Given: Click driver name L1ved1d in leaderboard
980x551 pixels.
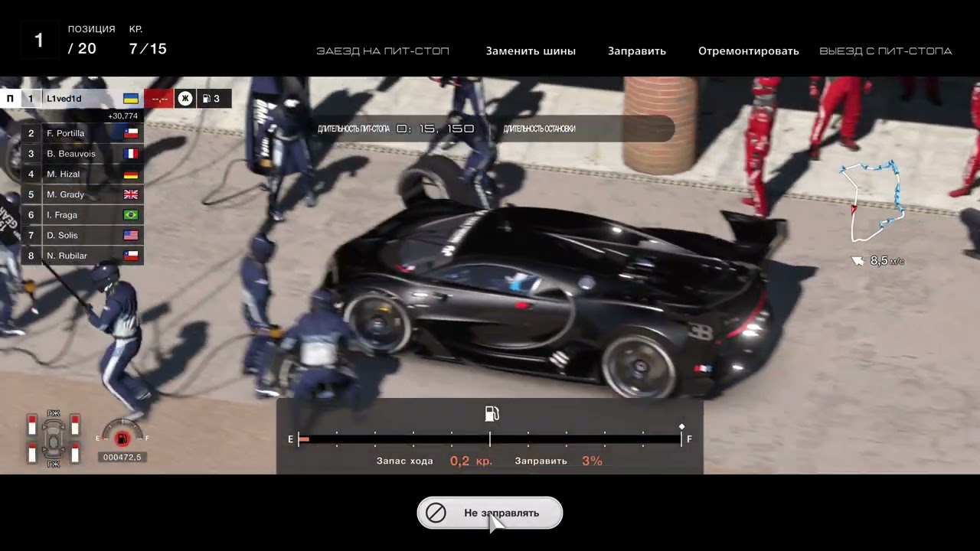Looking at the screenshot, I should 64,99.
